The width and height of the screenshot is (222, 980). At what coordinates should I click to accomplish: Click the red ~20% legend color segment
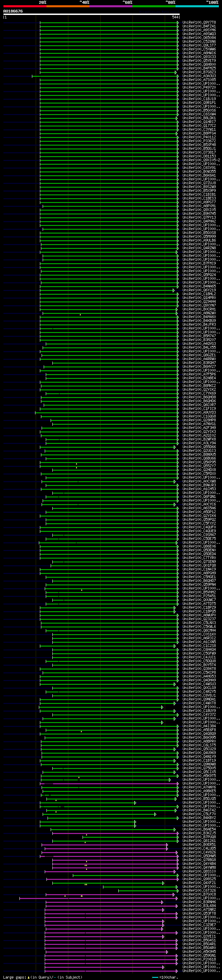coord(25,6)
